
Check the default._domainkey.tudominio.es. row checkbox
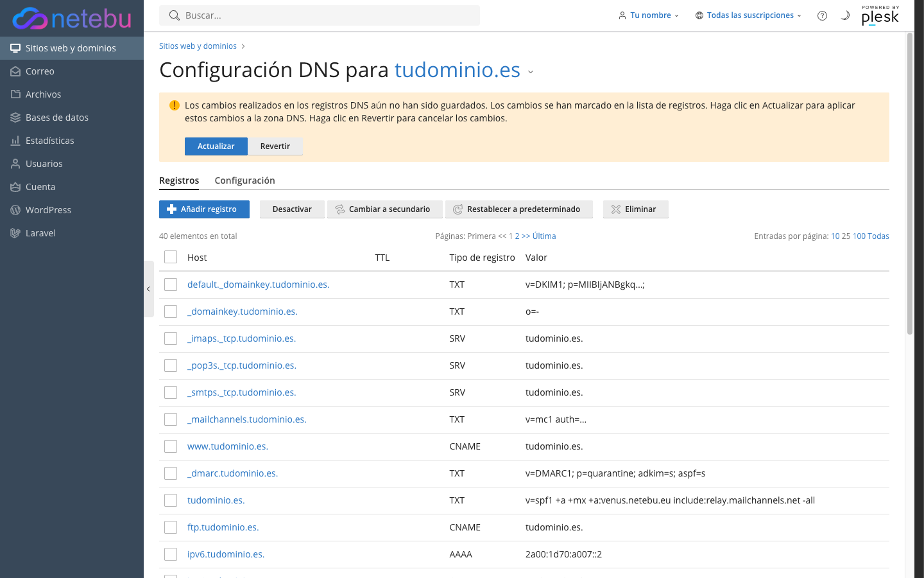click(171, 285)
